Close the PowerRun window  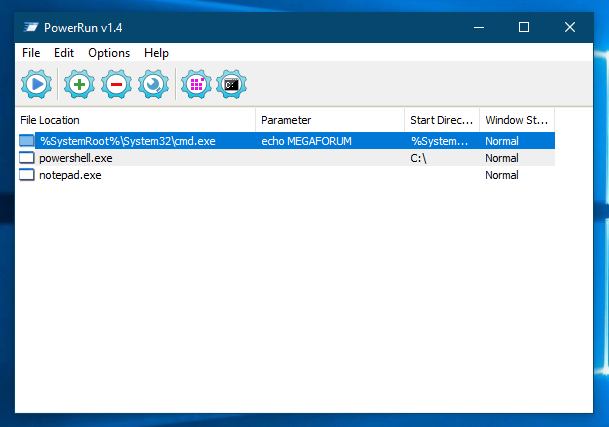[570, 27]
